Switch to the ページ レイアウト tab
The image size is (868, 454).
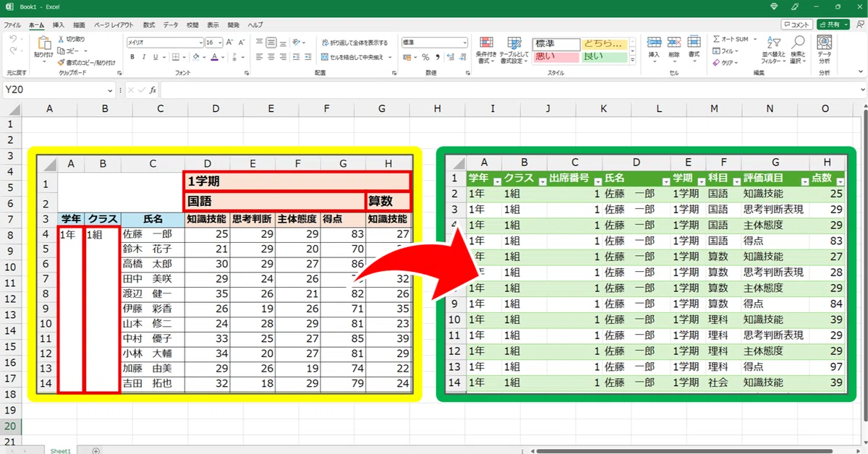(114, 25)
